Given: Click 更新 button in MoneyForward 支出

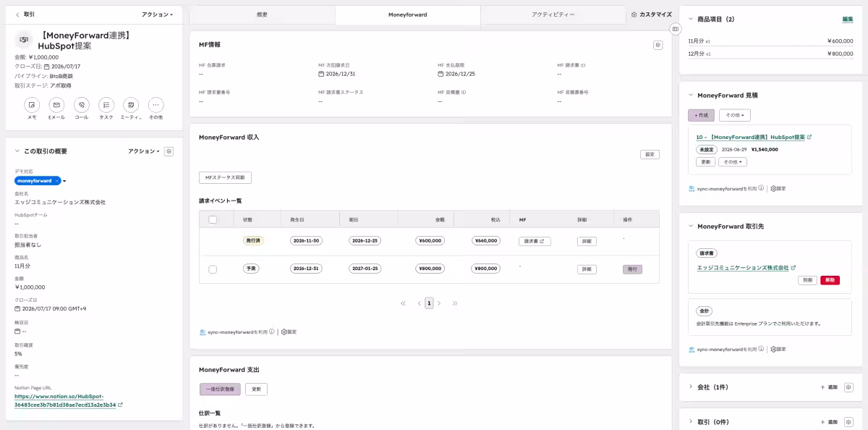Looking at the screenshot, I should point(256,389).
